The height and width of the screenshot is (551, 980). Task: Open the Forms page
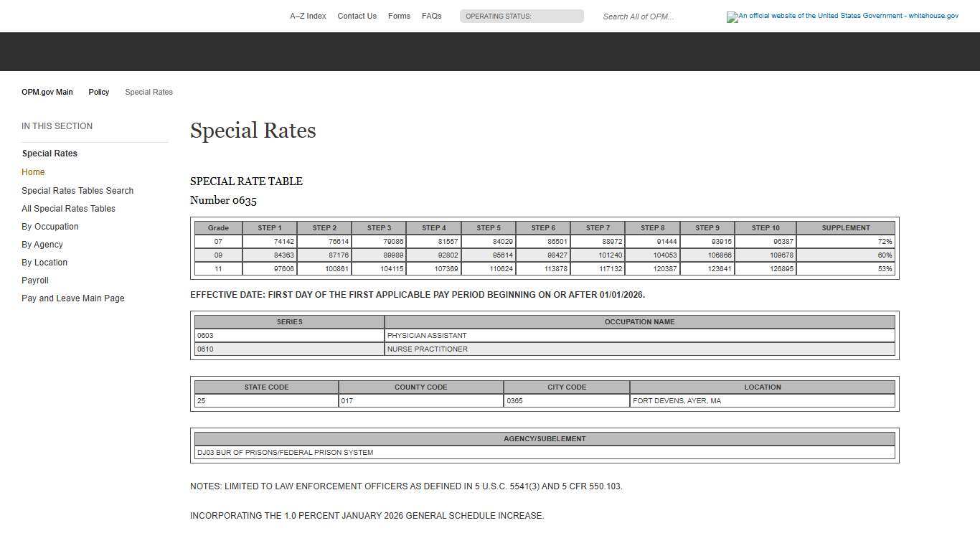(x=399, y=16)
